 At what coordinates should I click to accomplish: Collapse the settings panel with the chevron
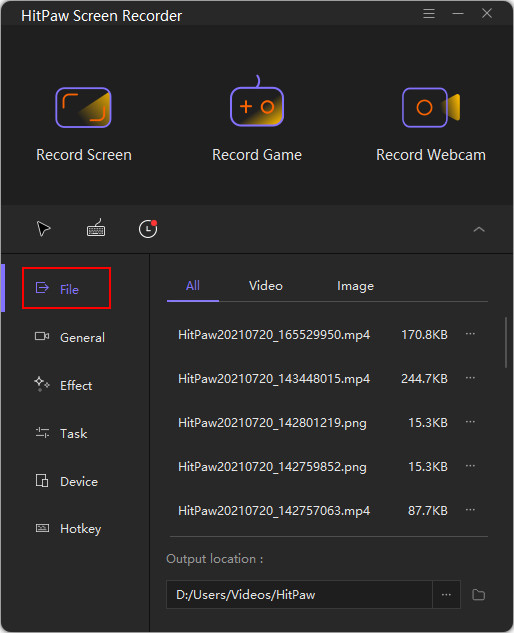[x=479, y=229]
